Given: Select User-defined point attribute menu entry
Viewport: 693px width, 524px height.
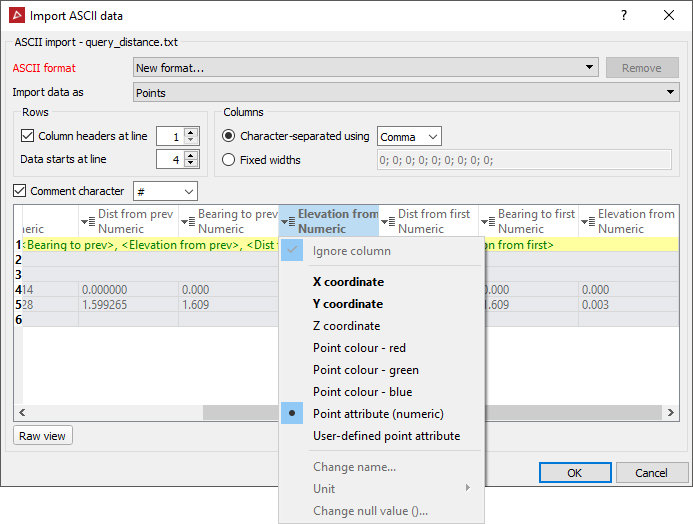Looking at the screenshot, I should pyautogui.click(x=386, y=436).
